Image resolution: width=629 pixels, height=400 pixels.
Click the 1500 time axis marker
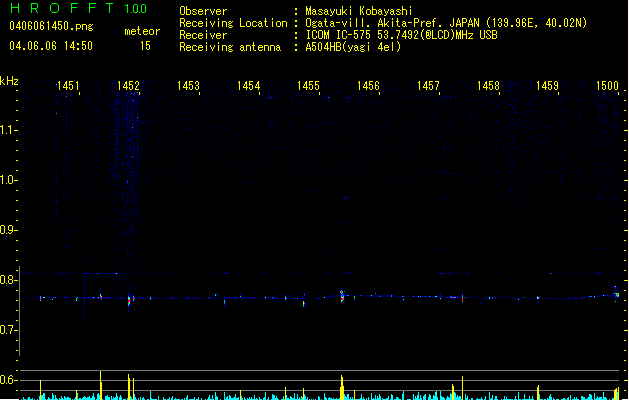[607, 86]
